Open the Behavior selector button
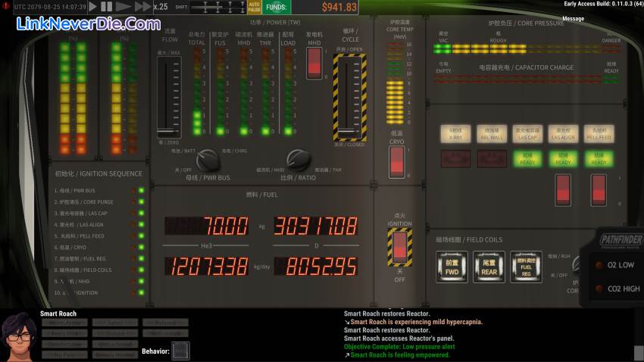The image size is (644, 362). point(180,351)
